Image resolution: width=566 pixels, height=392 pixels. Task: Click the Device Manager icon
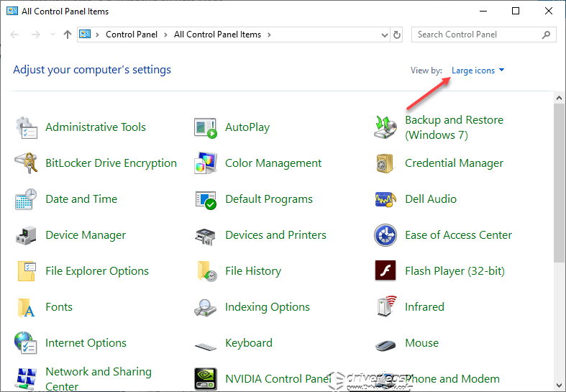(26, 235)
